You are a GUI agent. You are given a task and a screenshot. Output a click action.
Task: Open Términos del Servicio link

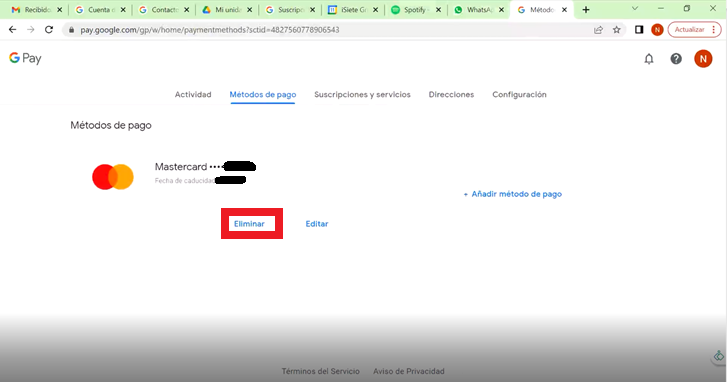[x=320, y=371]
